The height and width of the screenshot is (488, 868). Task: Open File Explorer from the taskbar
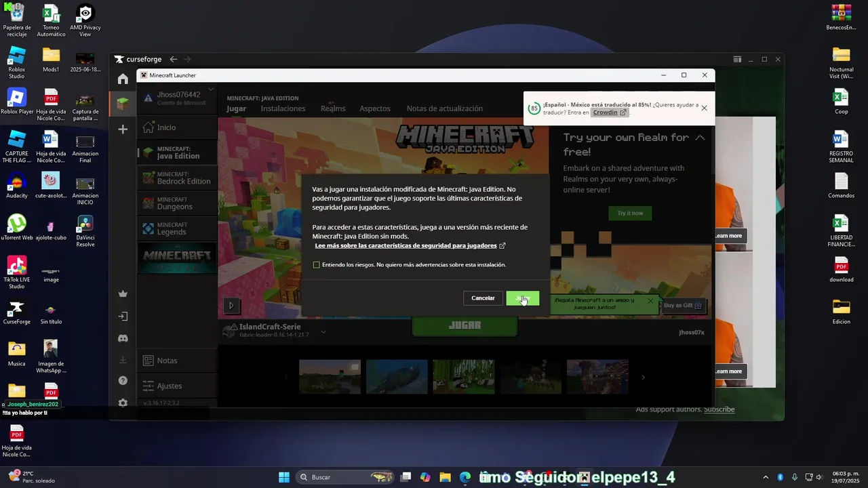tap(446, 477)
